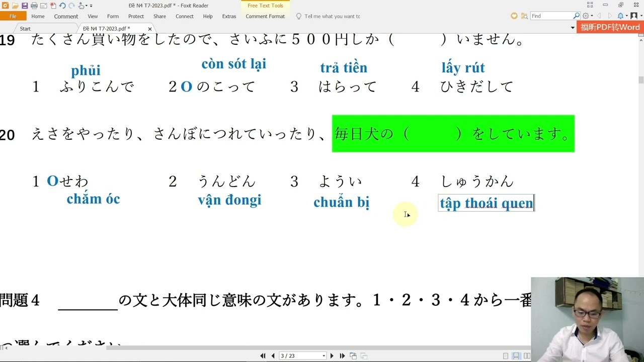Click the notification bell icon

(x=620, y=16)
